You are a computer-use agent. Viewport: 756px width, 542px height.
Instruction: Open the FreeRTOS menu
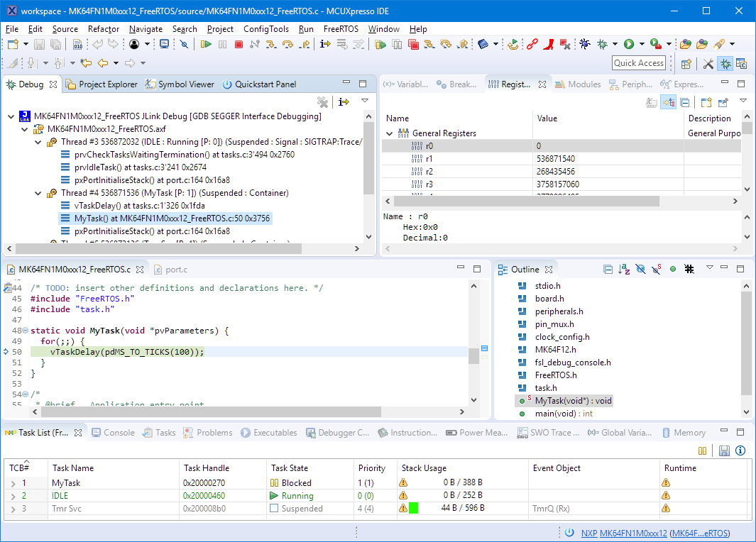[340, 29]
